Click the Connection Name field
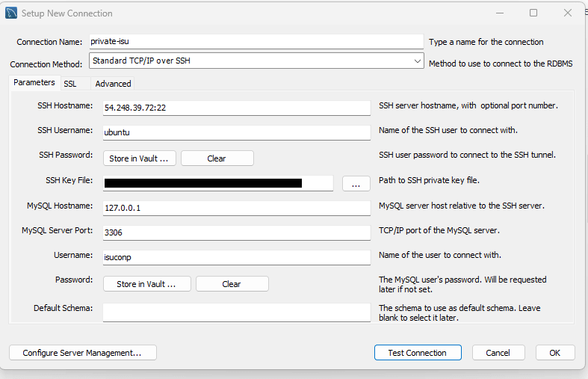 pyautogui.click(x=256, y=42)
